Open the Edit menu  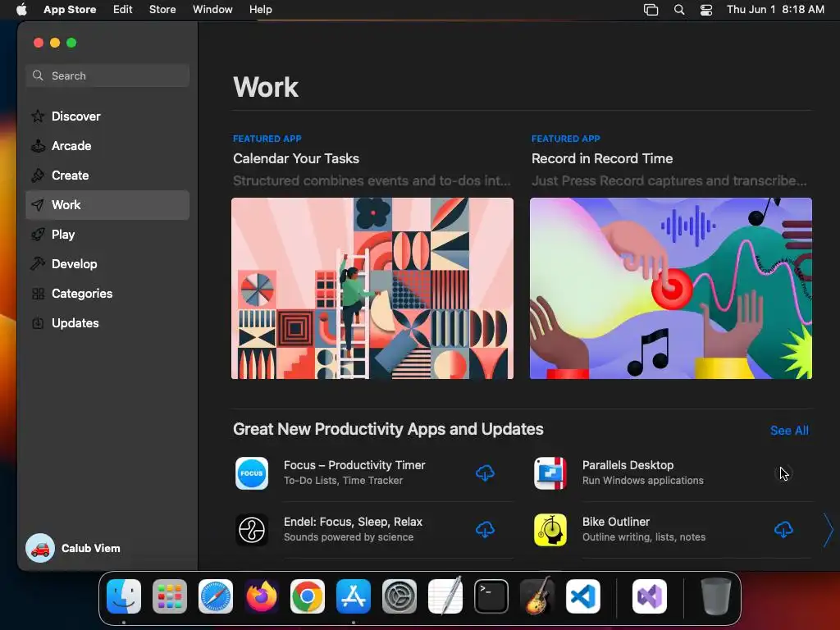coord(122,10)
